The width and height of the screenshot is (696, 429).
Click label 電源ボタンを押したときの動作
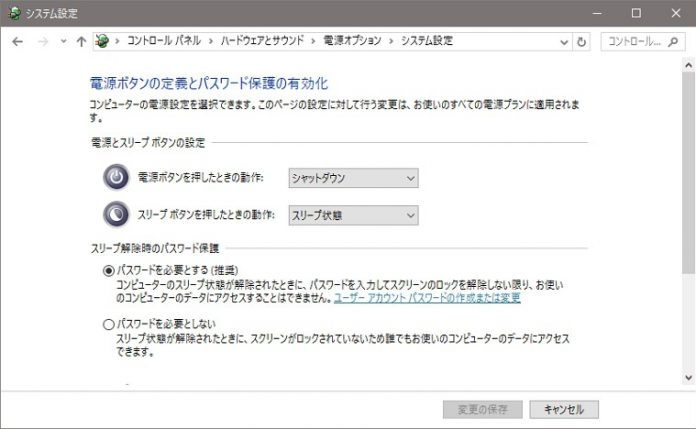pyautogui.click(x=200, y=178)
